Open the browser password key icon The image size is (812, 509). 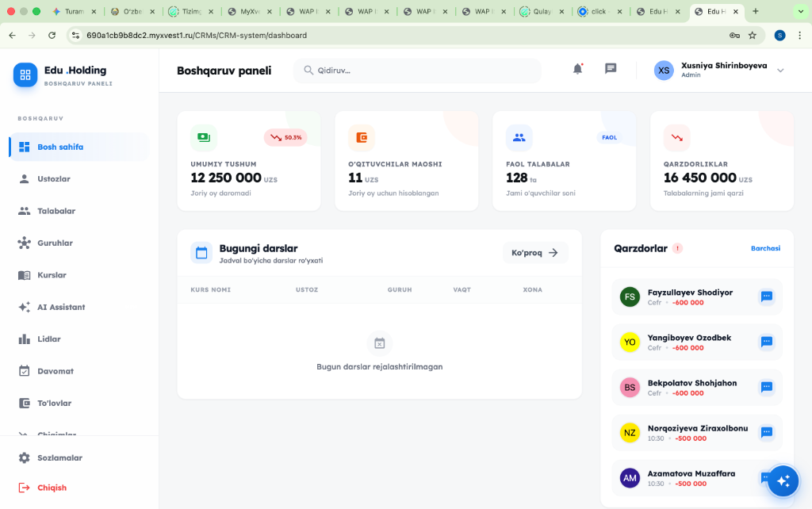[x=734, y=35]
